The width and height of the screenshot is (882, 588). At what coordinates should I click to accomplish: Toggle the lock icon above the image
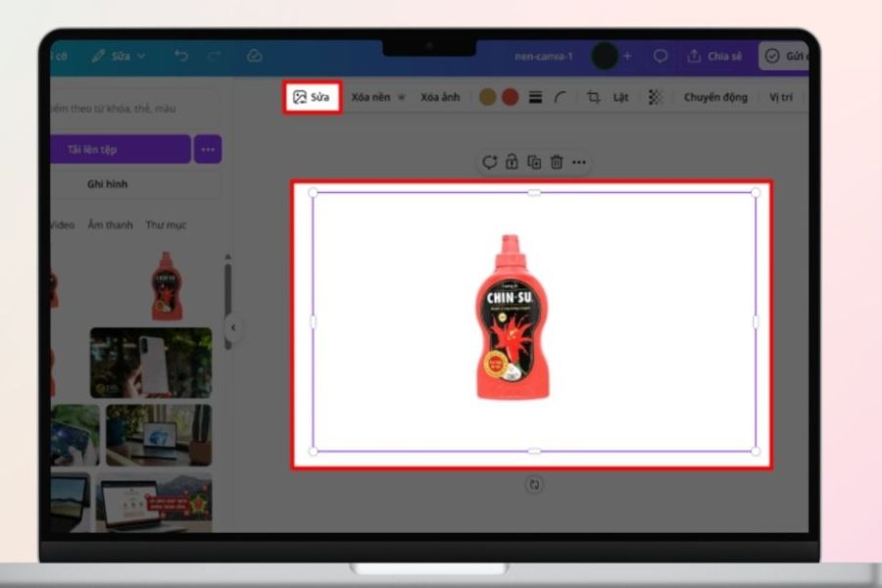coord(512,162)
